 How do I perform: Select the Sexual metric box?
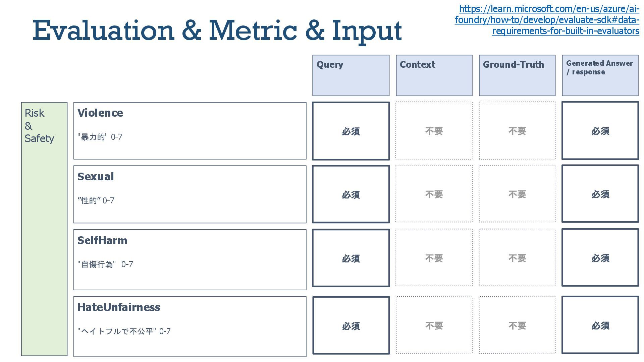click(190, 194)
